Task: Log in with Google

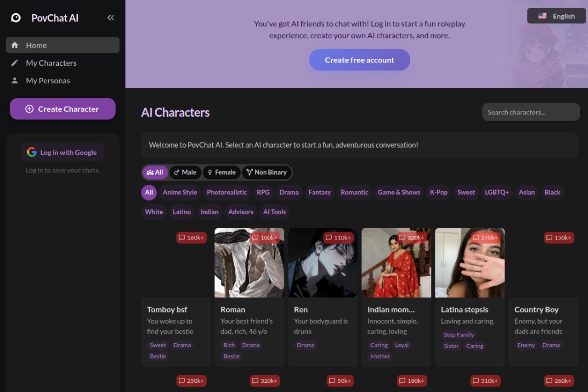Action: [x=62, y=152]
